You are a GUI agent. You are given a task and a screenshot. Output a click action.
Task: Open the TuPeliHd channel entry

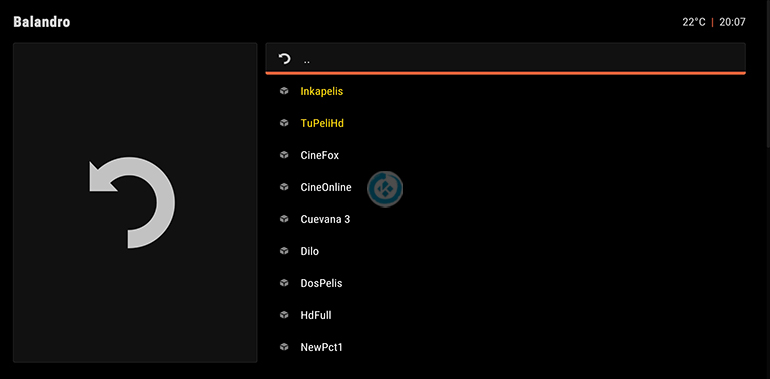click(322, 123)
